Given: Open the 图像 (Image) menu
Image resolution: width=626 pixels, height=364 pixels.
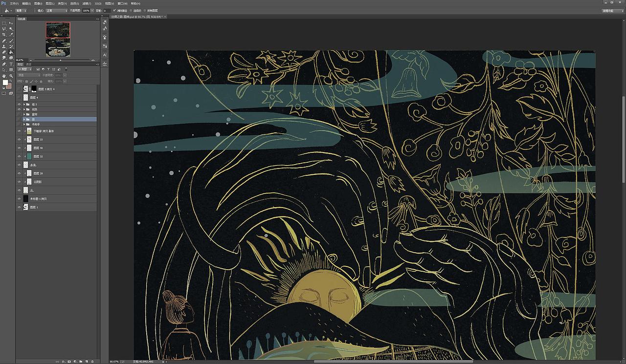Looking at the screenshot, I should coord(38,3).
